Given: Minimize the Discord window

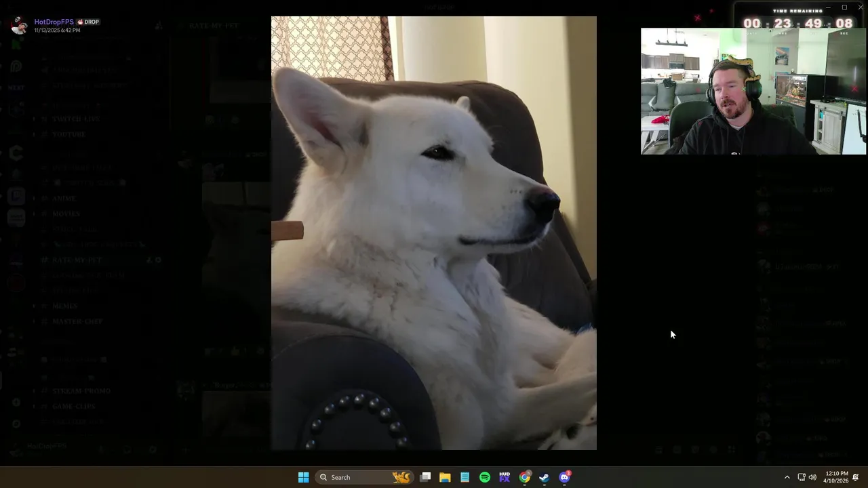Looking at the screenshot, I should pos(828,7).
